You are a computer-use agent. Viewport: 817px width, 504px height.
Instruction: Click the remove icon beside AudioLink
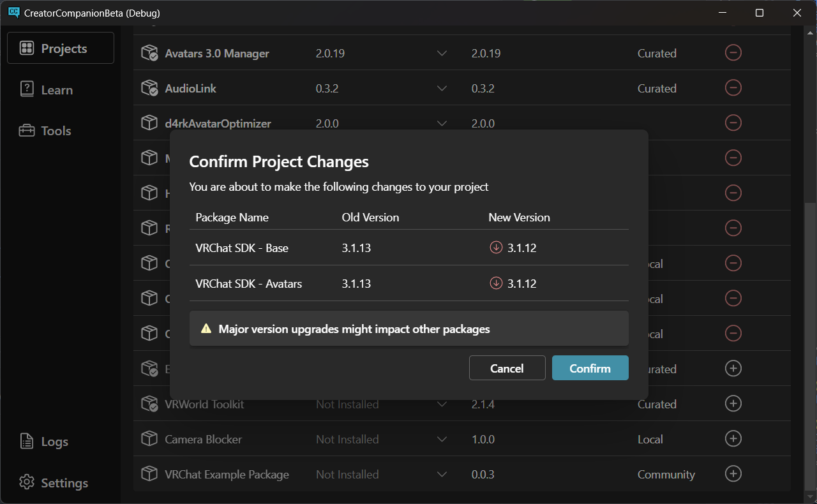(733, 88)
